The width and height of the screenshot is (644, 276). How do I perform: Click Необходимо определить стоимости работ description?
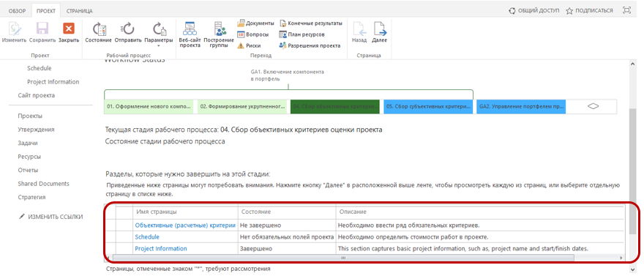(413, 237)
